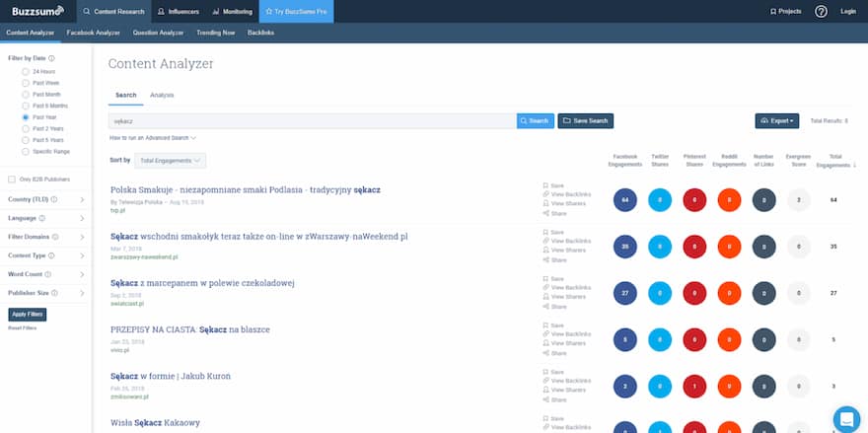Select the 24 Hours date filter
The width and height of the screenshot is (868, 433).
(26, 71)
